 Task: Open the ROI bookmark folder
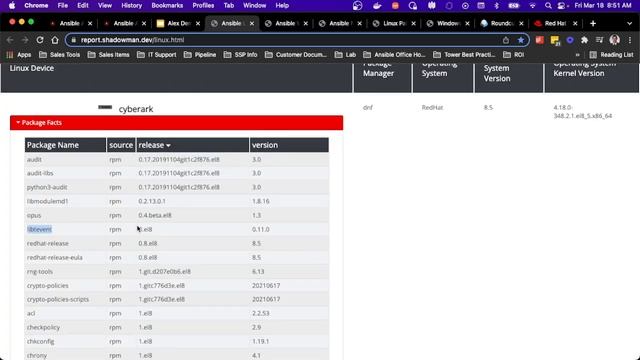point(513,55)
